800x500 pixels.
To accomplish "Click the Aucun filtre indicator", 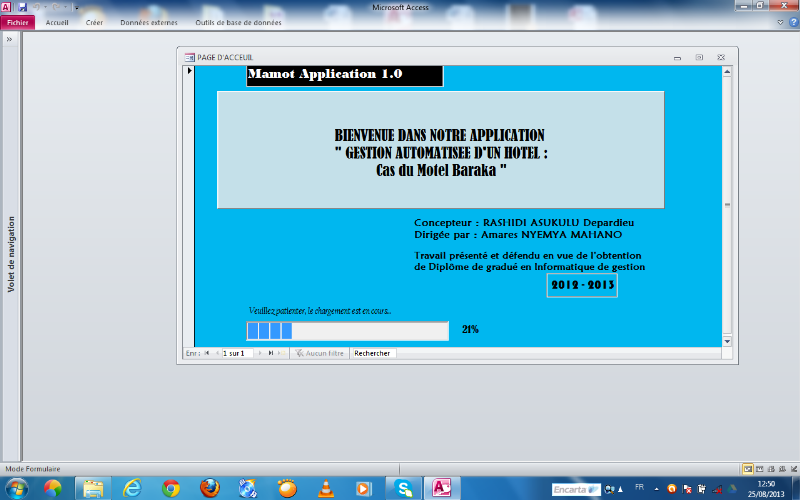I will [x=319, y=353].
